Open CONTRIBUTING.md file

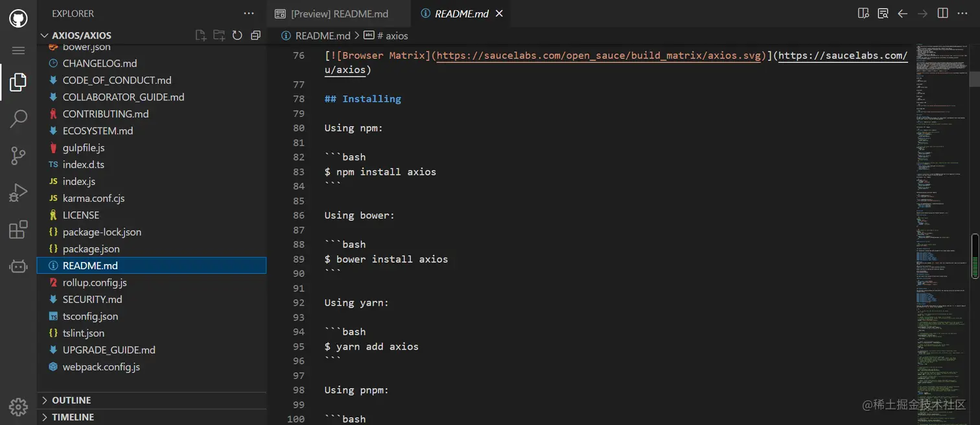coord(152,114)
